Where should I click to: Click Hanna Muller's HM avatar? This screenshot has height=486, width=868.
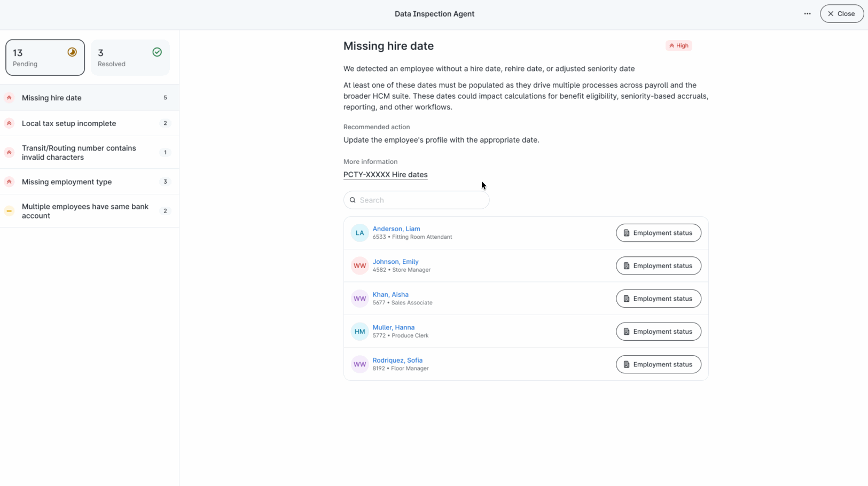click(x=359, y=332)
